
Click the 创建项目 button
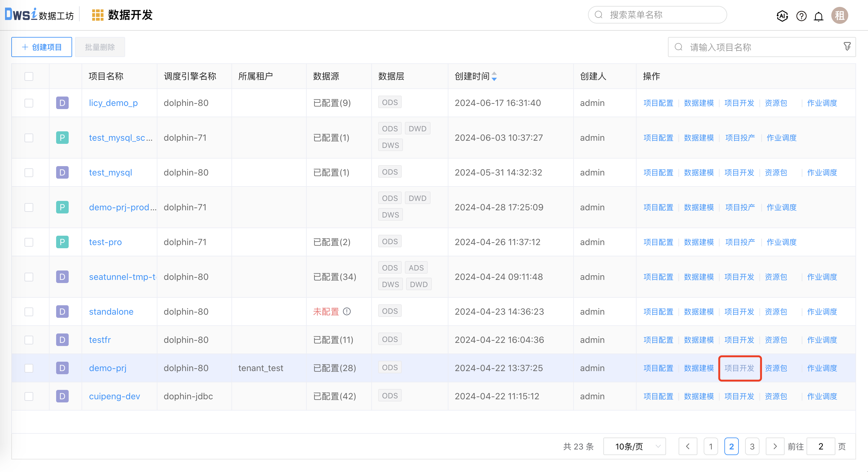(41, 47)
